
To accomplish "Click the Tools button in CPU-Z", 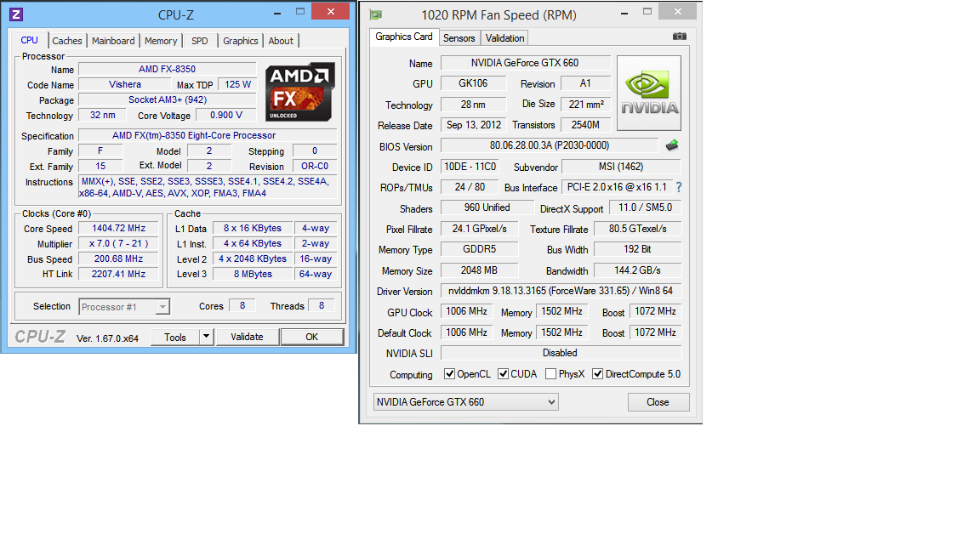I will point(175,337).
